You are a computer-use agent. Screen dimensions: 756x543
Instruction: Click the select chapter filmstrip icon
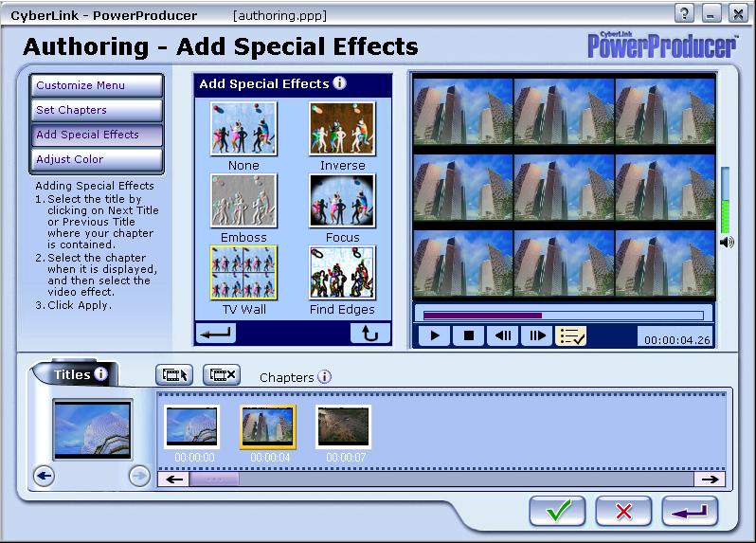tap(175, 374)
